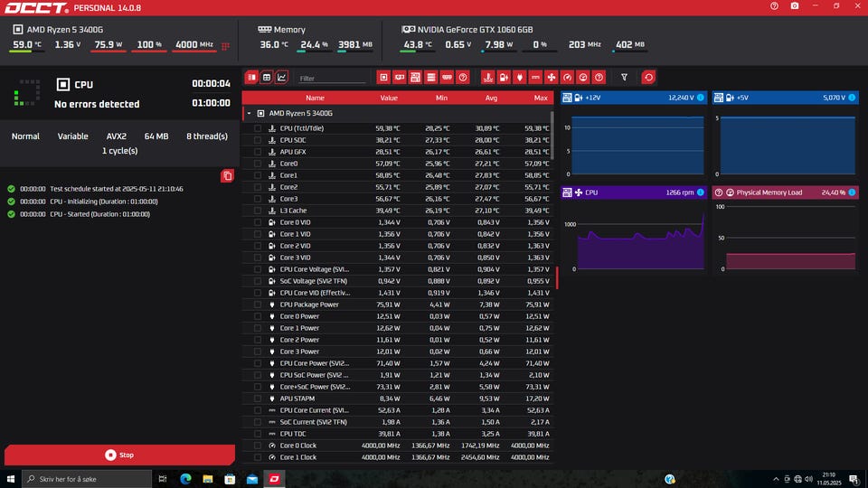The width and height of the screenshot is (868, 488).
Task: Copy test log to clipboard icon
Action: pyautogui.click(x=227, y=176)
